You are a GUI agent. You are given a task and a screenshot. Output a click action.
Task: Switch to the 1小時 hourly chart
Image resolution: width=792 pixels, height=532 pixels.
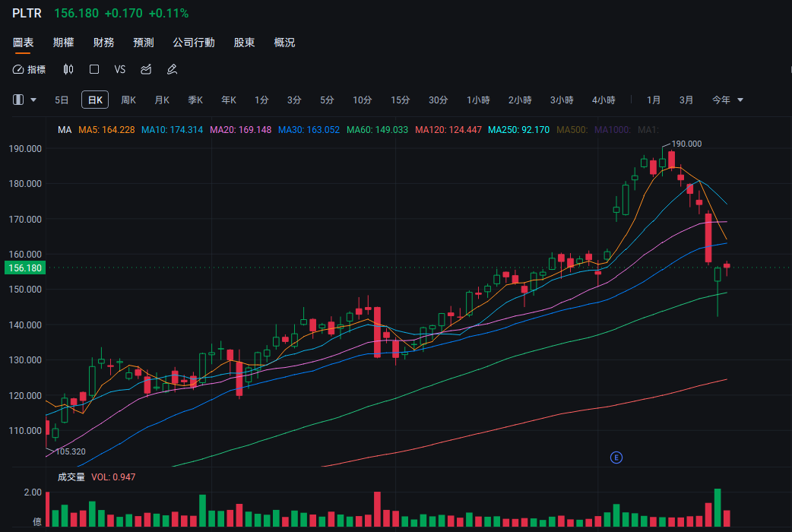point(478,100)
